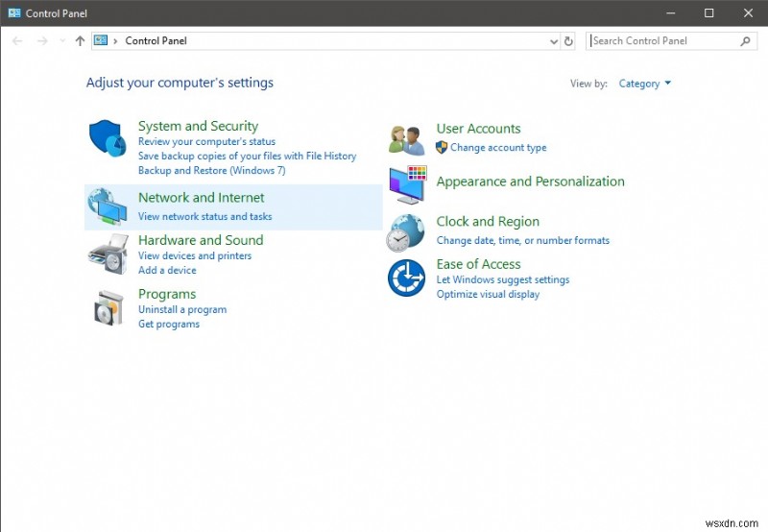Open the Network and Internet globe icon
This screenshot has width=768, height=532.
[107, 207]
